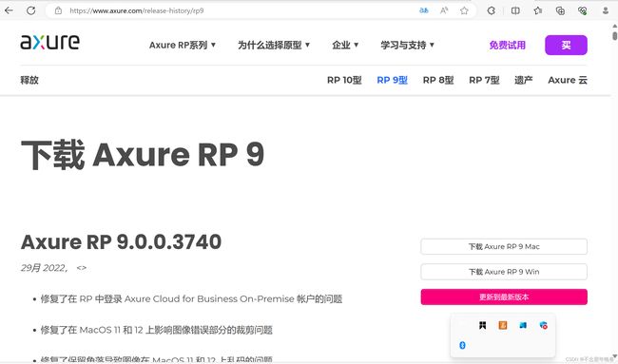Click the Axure logo
618x364 pixels.
point(50,42)
